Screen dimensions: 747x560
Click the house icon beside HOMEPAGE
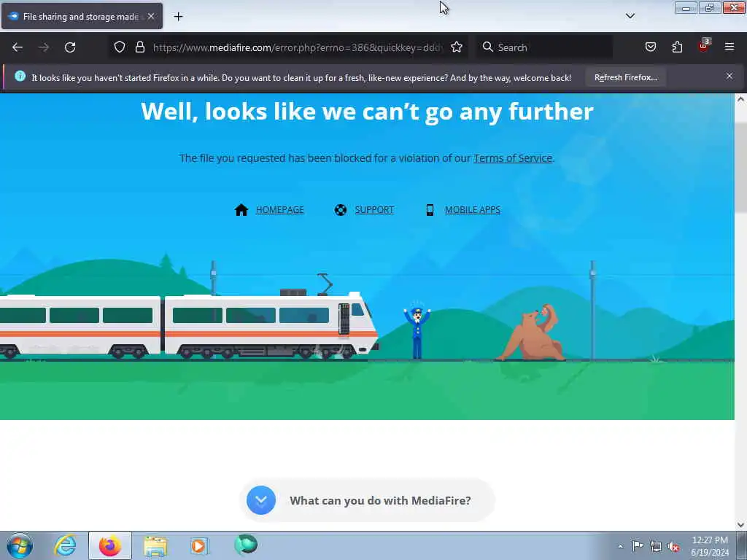241,209
